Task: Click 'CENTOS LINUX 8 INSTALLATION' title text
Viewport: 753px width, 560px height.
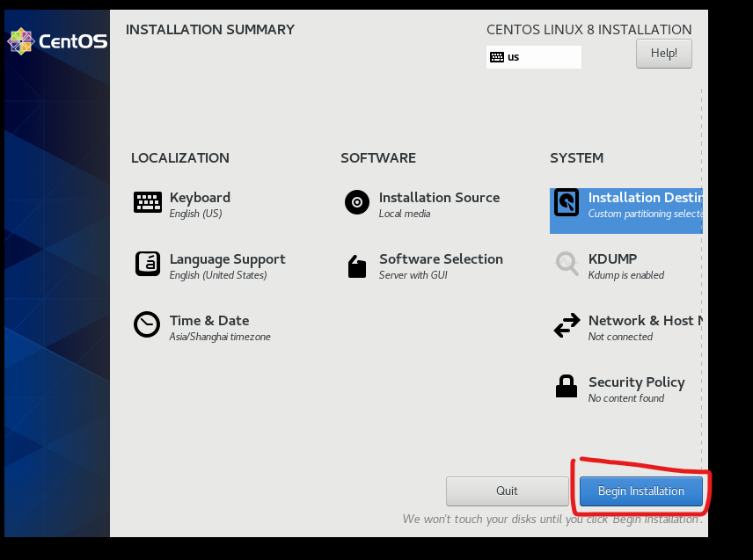Action: point(589,30)
